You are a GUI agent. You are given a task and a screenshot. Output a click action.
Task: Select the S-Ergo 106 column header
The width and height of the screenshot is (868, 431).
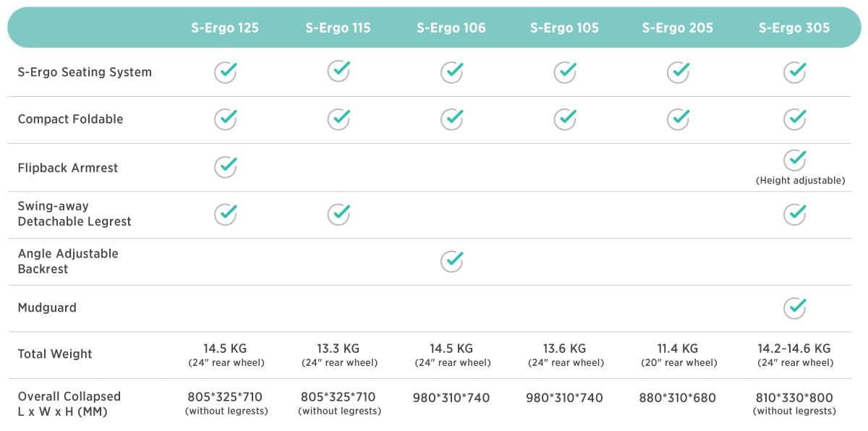[x=451, y=28]
